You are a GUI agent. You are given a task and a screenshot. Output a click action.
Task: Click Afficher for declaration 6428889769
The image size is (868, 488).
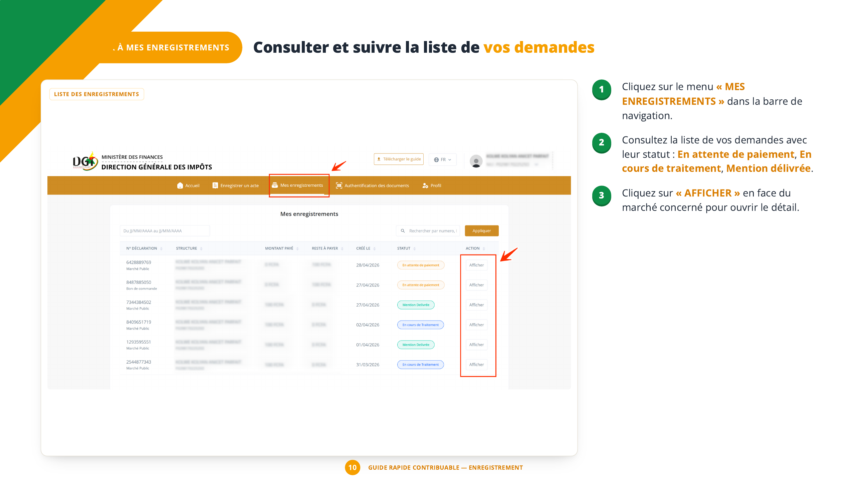476,265
